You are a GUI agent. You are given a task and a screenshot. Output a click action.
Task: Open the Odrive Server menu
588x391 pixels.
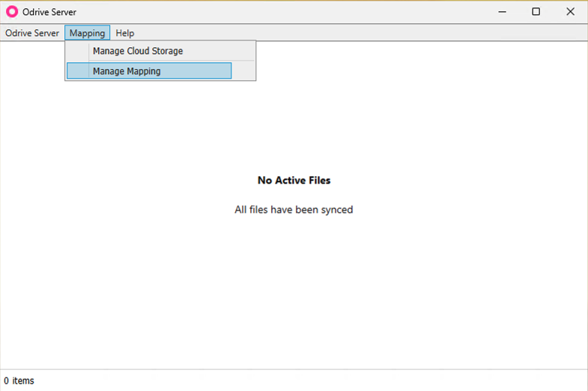tap(32, 33)
